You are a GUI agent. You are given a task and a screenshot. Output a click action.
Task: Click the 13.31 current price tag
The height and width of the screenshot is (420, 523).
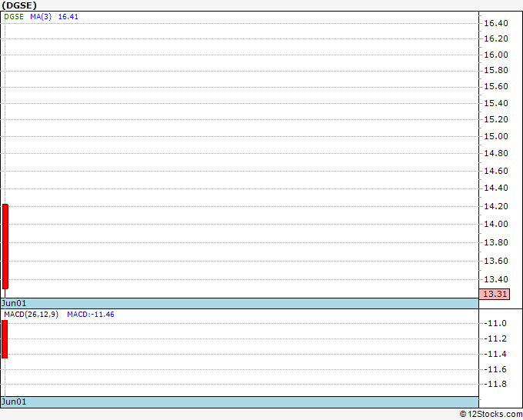tap(493, 294)
